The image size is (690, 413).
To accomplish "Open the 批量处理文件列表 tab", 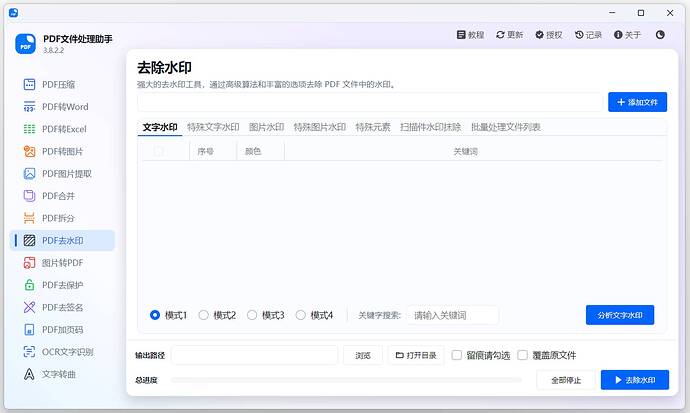I will [506, 127].
